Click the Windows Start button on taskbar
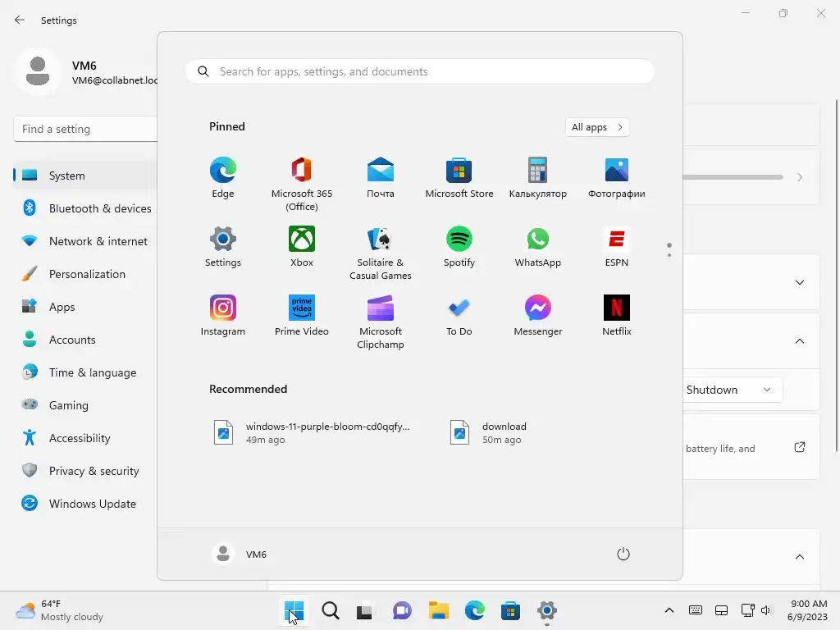 (x=294, y=610)
